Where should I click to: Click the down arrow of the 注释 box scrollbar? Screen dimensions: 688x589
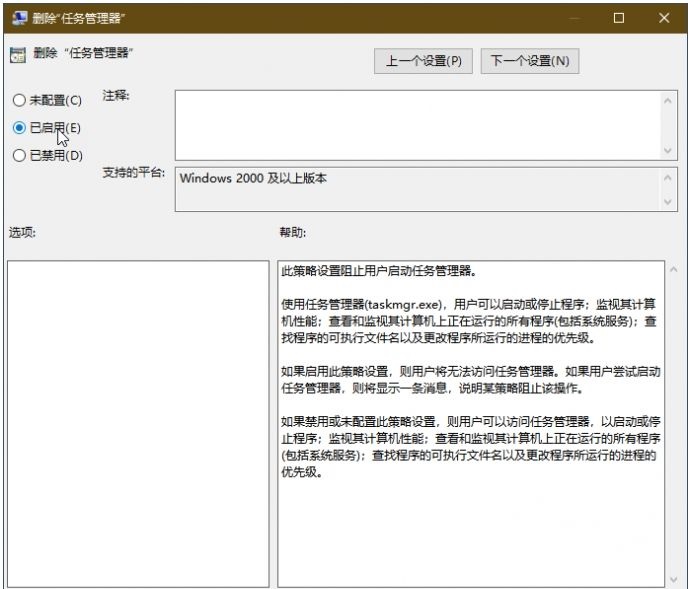(667, 151)
